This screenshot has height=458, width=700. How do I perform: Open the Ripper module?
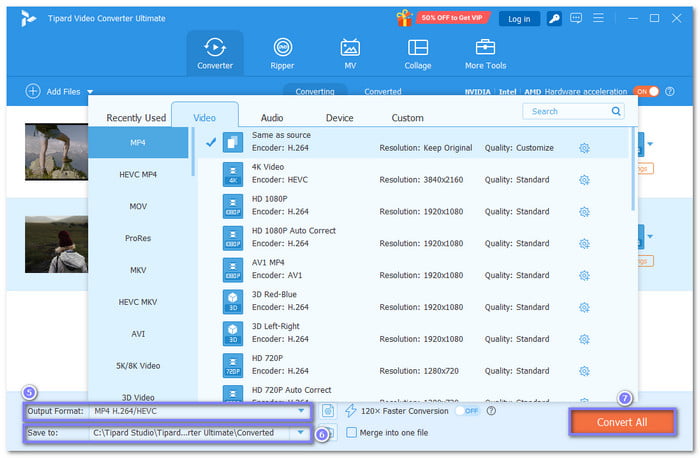click(x=282, y=53)
